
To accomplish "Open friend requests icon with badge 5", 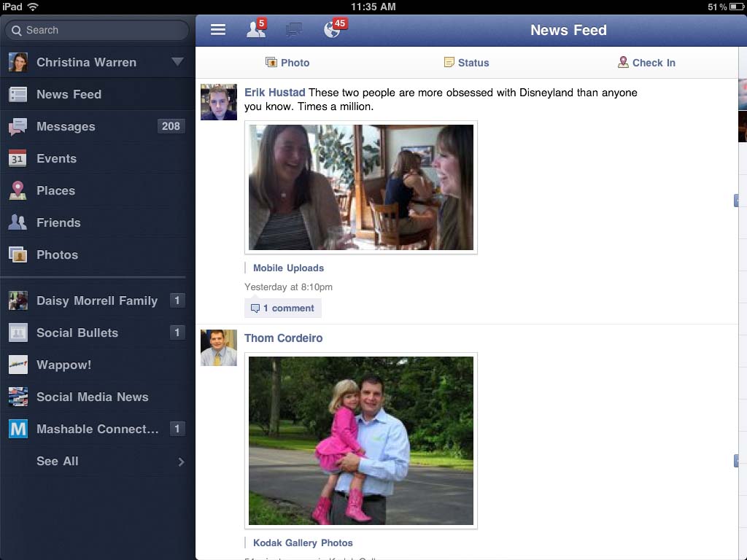I will click(x=256, y=28).
